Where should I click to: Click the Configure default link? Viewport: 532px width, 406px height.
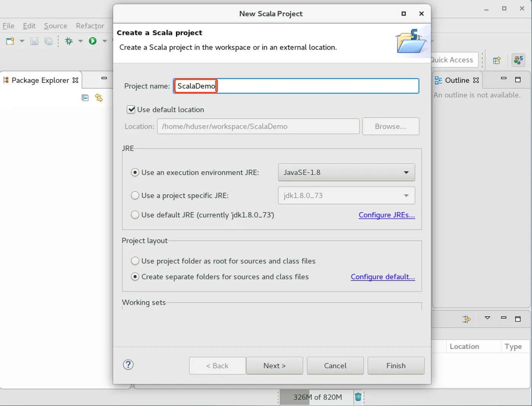(x=383, y=277)
